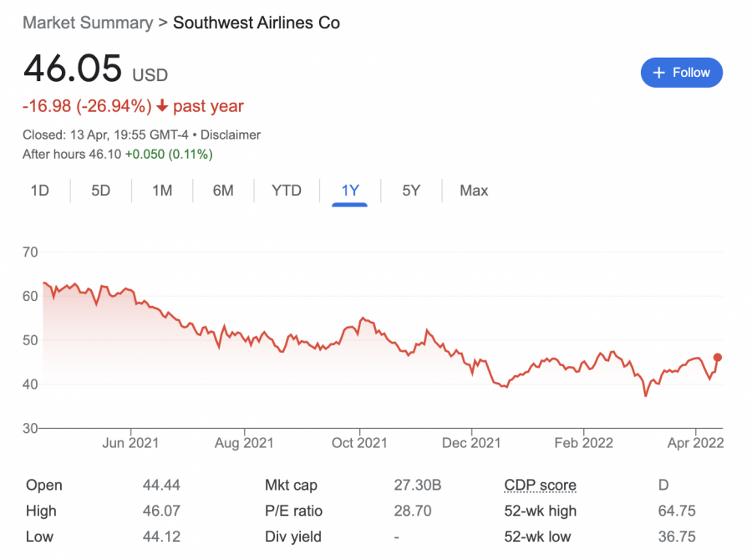Switch to the YTD tab
Image resolution: width=752 pixels, height=560 pixels.
pos(287,191)
